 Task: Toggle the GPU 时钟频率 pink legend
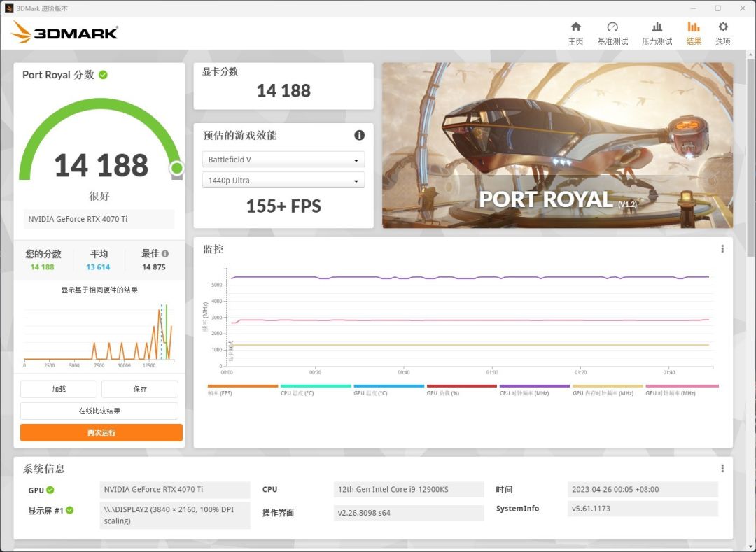click(x=682, y=390)
